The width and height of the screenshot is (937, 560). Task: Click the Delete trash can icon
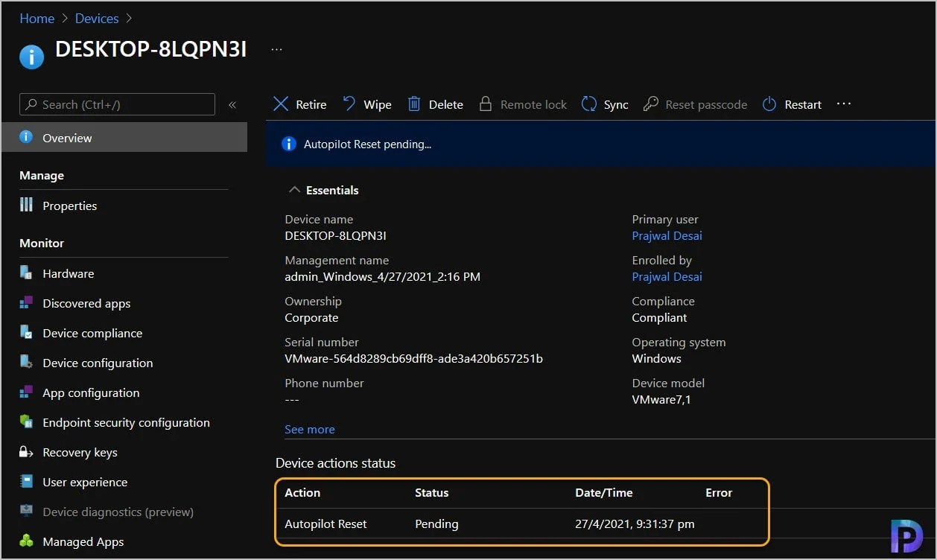click(414, 104)
